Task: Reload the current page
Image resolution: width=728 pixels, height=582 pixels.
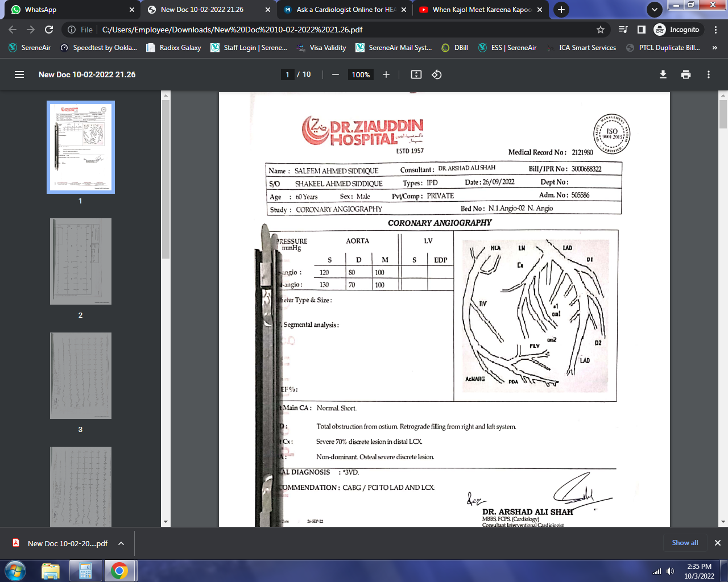Action: [x=49, y=30]
